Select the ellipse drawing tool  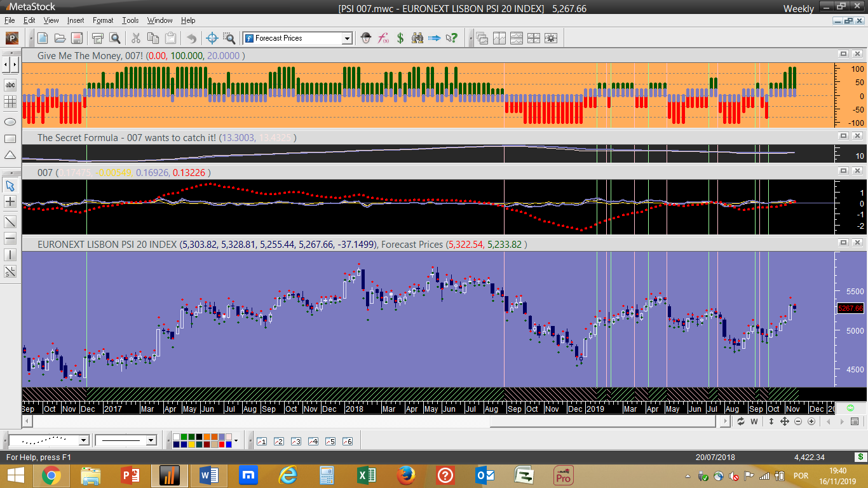10,121
